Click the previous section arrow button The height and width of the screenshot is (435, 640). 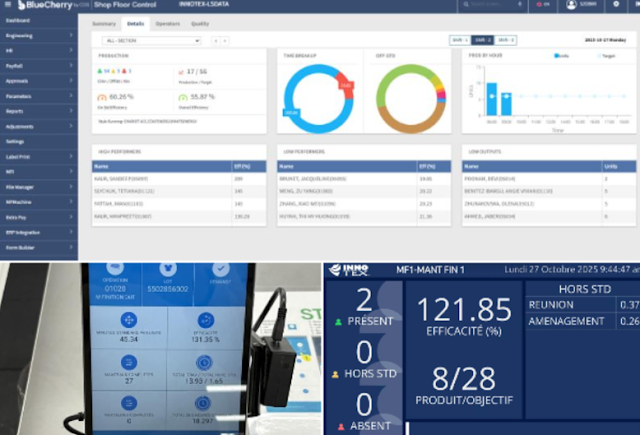[x=216, y=41]
